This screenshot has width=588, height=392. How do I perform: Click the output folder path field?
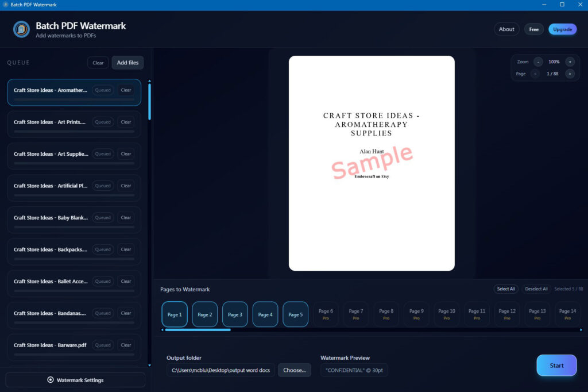221,370
